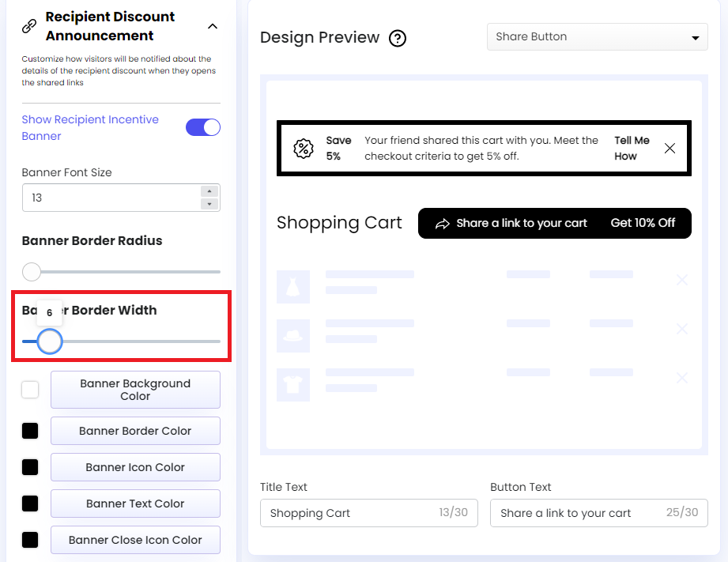Click the Banner Border Width slider handle
The height and width of the screenshot is (562, 728).
pos(50,341)
